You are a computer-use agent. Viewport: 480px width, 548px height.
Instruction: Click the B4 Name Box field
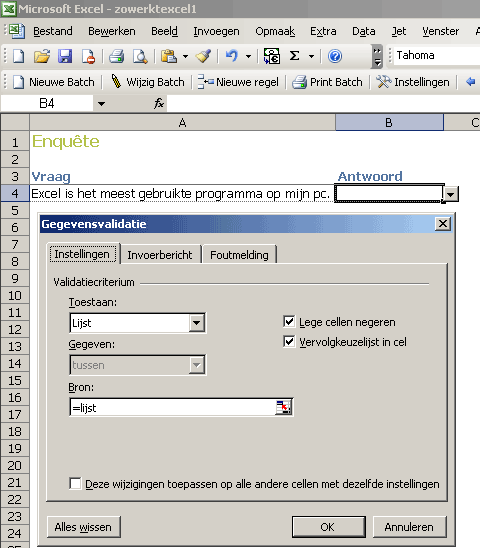pos(47,104)
